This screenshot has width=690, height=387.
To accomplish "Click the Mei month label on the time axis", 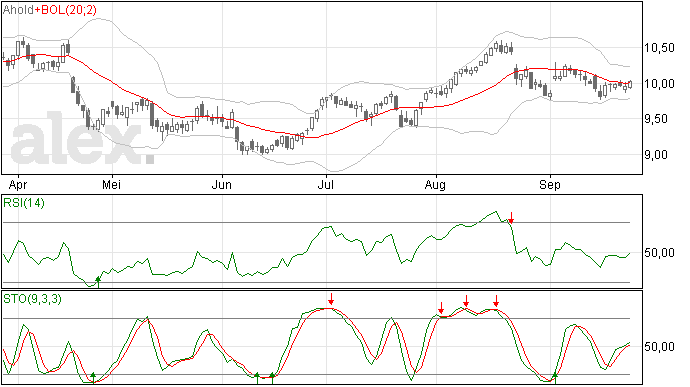I will [x=111, y=184].
